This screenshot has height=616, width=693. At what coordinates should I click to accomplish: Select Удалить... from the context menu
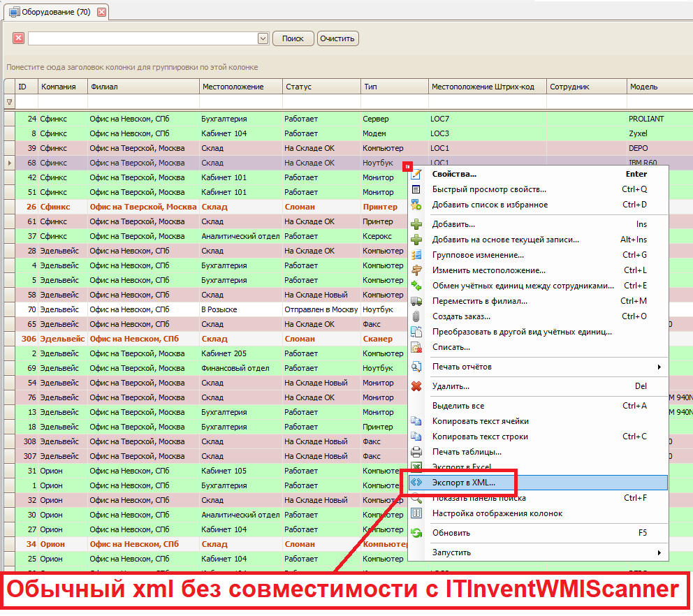tap(538, 386)
